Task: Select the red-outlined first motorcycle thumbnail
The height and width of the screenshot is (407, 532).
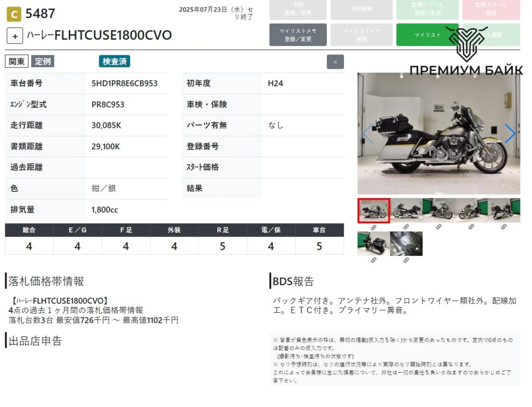Action: (x=374, y=210)
